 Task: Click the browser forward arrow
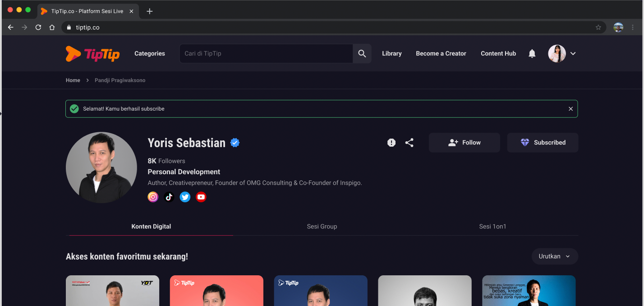24,27
